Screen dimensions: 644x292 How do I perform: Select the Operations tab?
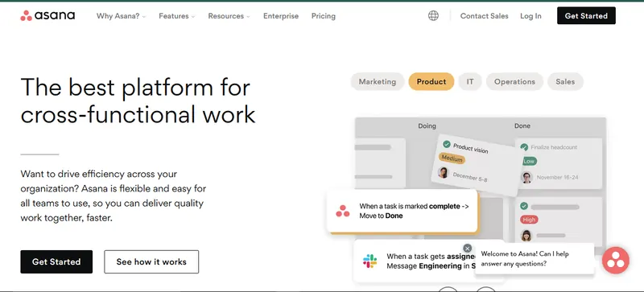tap(514, 81)
